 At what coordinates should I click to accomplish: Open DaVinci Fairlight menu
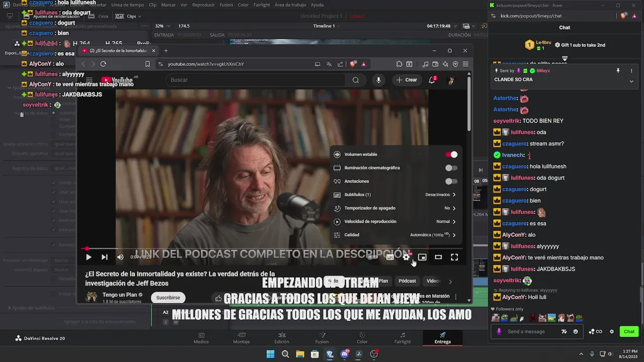click(261, 5)
